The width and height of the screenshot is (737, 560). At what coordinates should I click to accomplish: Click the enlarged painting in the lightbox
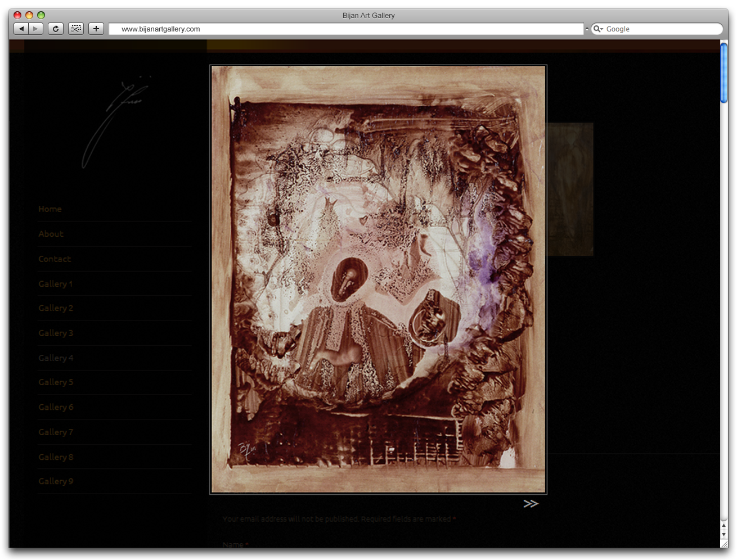click(x=378, y=279)
